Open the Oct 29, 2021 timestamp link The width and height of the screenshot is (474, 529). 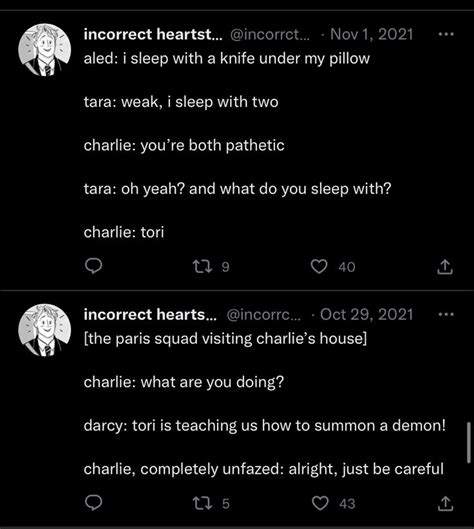coord(366,315)
